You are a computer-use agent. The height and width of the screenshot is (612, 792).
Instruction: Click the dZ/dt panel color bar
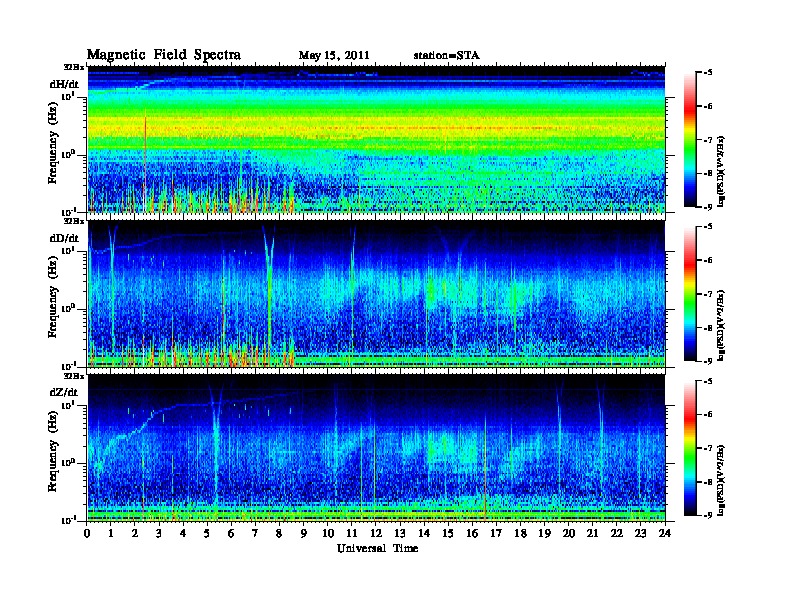pos(690,448)
